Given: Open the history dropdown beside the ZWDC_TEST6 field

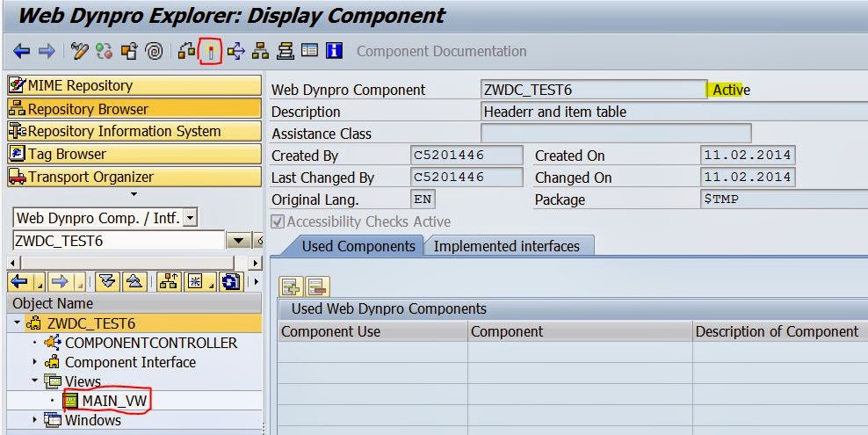Looking at the screenshot, I should click(239, 241).
